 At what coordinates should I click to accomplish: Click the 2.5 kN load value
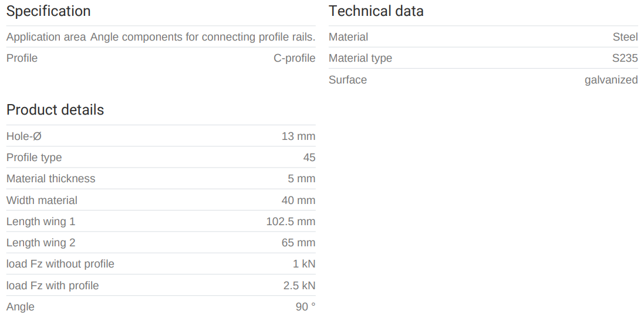click(x=299, y=286)
